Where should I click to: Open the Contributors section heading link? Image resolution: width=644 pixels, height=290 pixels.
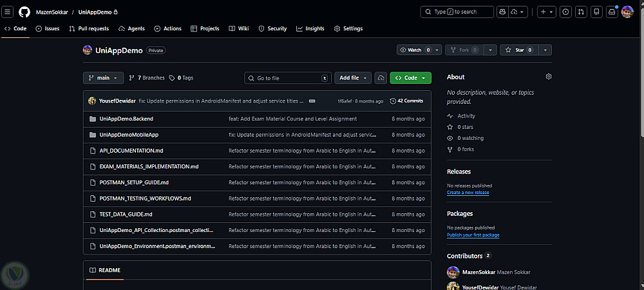469,256
